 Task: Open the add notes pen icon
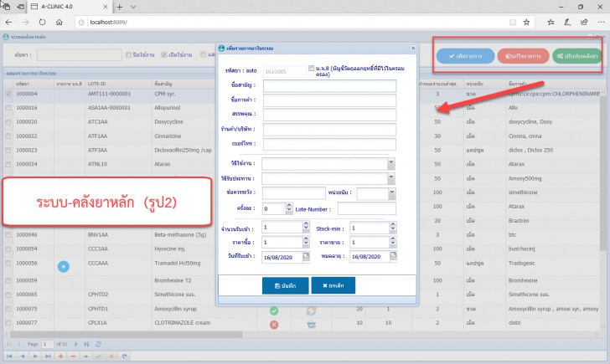click(567, 22)
